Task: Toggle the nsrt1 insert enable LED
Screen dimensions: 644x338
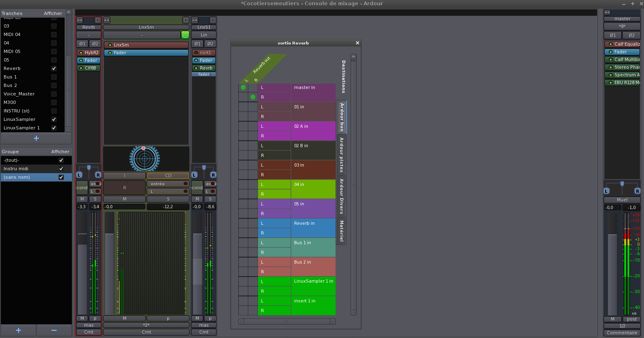Action: coord(196,53)
